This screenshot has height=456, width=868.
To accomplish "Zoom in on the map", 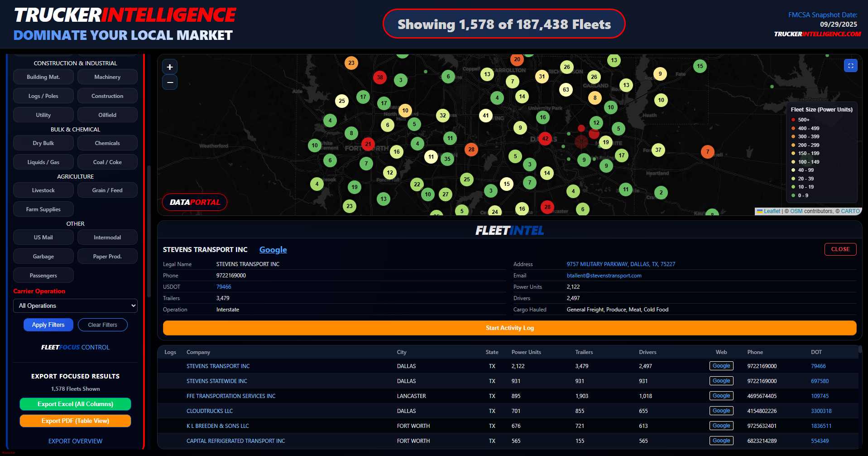I will [169, 67].
